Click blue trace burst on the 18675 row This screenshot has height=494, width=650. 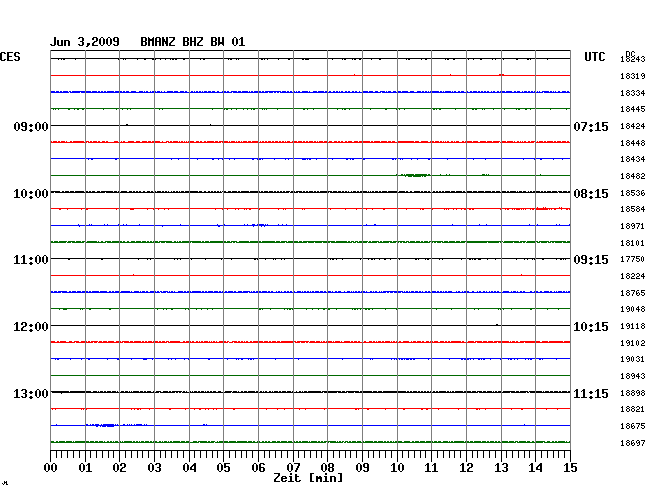point(103,425)
